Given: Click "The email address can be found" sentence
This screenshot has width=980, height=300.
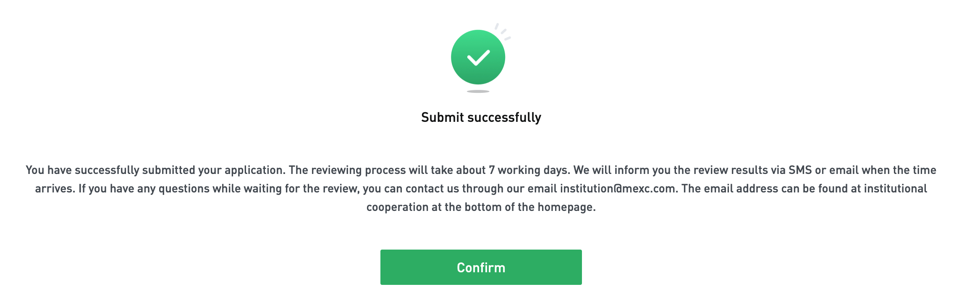Looking at the screenshot, I should (x=764, y=189).
